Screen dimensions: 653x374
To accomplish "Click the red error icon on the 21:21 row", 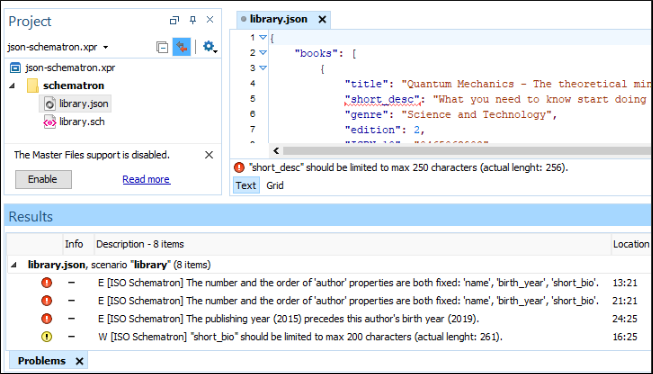I will click(47, 301).
